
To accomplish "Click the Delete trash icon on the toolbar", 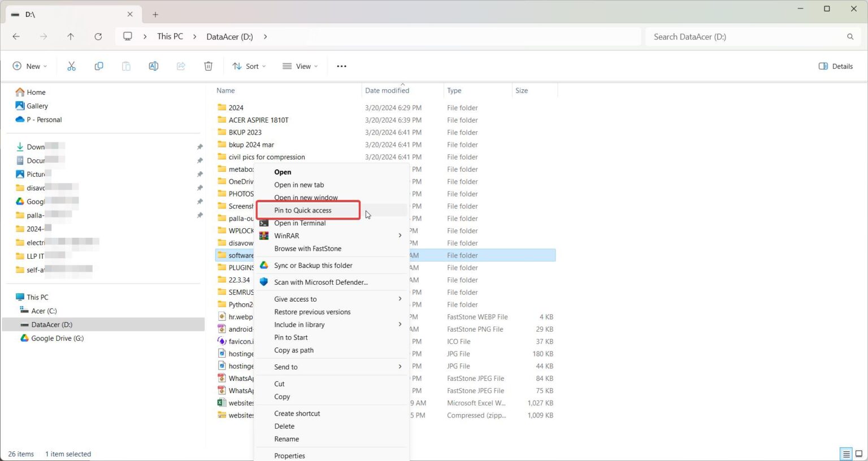I will click(208, 66).
